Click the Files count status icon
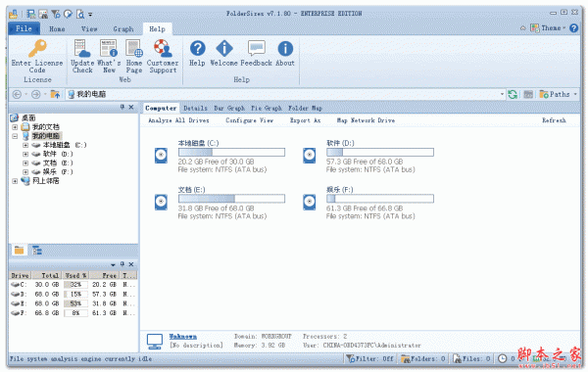 (x=457, y=359)
